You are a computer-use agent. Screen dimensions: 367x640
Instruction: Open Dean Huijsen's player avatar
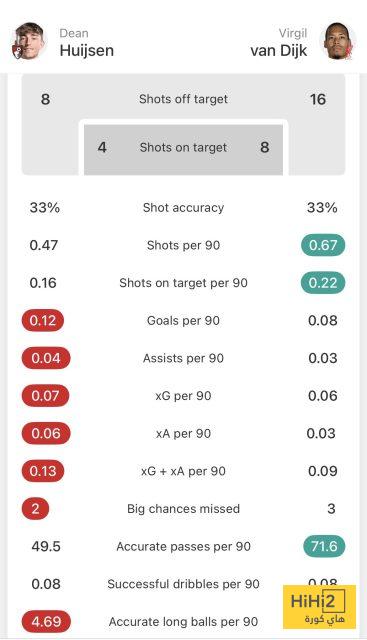[x=29, y=41]
